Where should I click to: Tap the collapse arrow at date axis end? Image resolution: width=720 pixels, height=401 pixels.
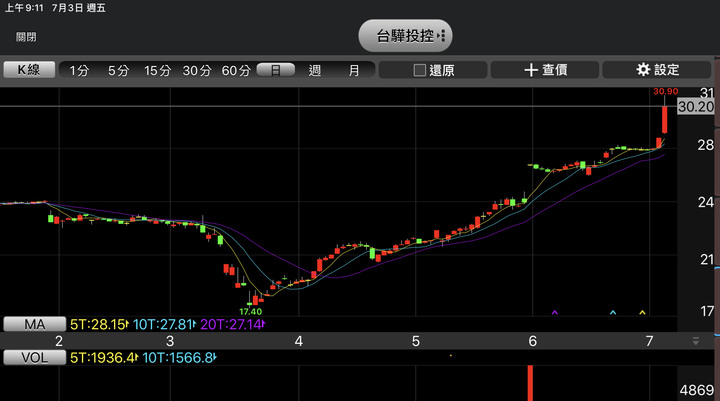pos(696,341)
